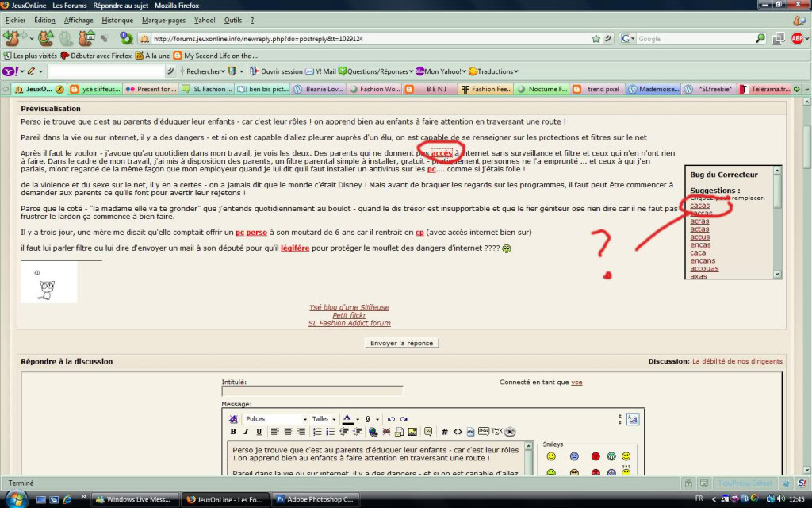Open the Affichage menu
This screenshot has width=812, height=508.
pos(79,20)
